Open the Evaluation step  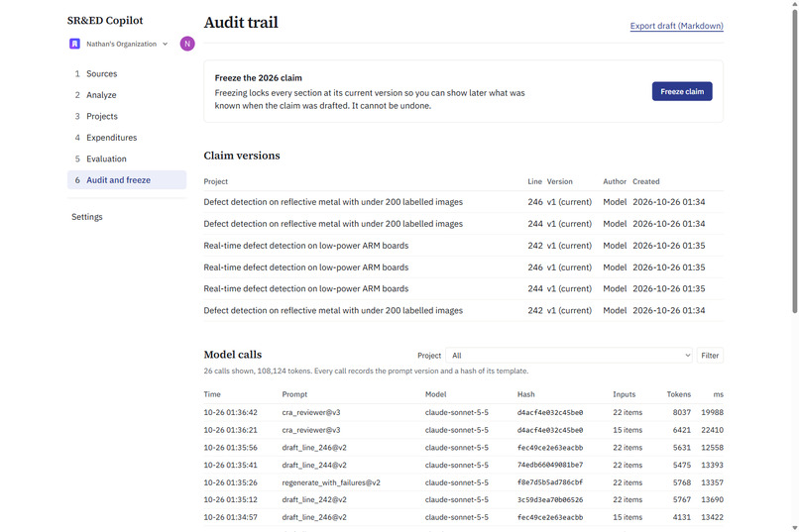pos(127,159)
